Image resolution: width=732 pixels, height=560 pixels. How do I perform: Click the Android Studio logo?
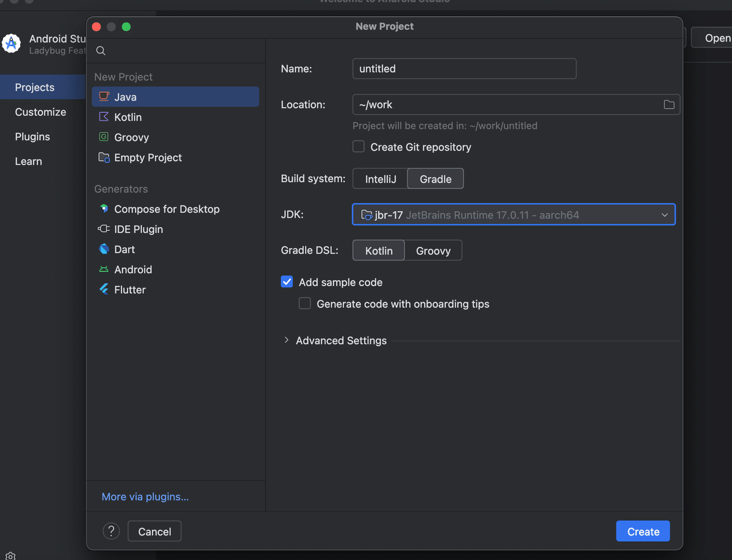click(11, 43)
